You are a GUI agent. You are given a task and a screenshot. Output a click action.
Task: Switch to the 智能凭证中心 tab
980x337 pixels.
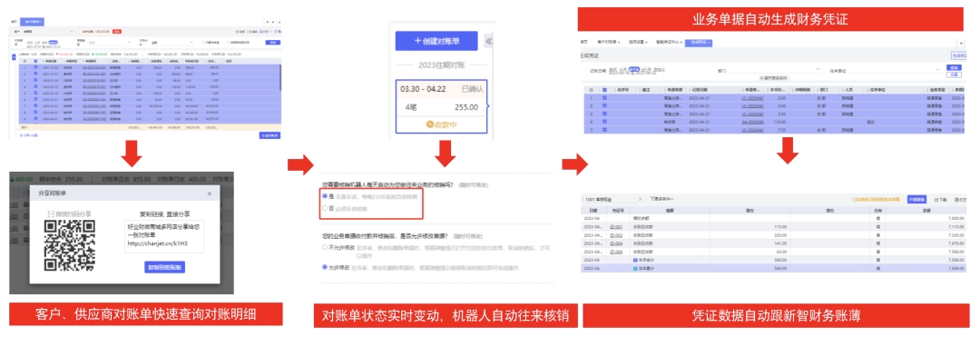pyautogui.click(x=668, y=41)
